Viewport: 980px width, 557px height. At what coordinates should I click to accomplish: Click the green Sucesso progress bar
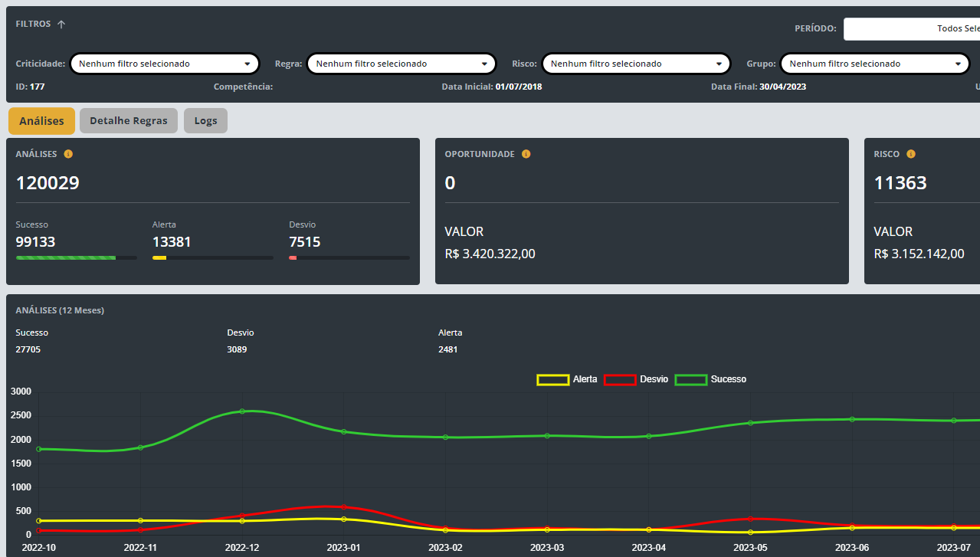(x=77, y=257)
